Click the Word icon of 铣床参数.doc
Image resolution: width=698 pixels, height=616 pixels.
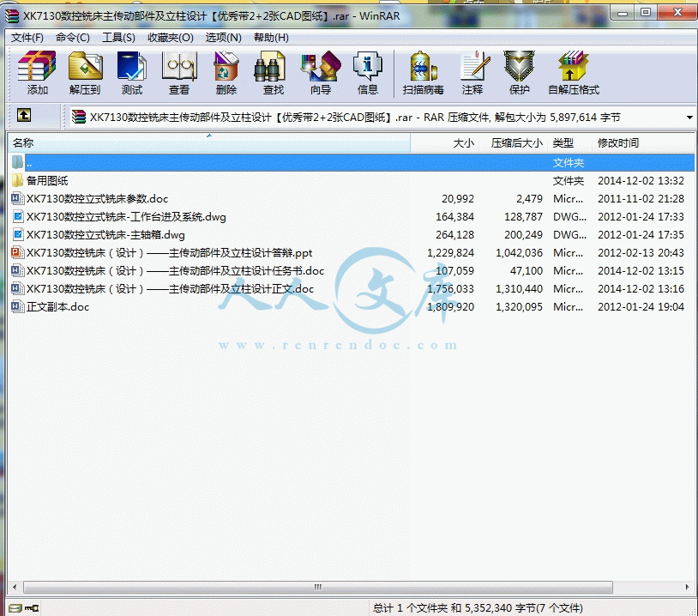click(17, 198)
